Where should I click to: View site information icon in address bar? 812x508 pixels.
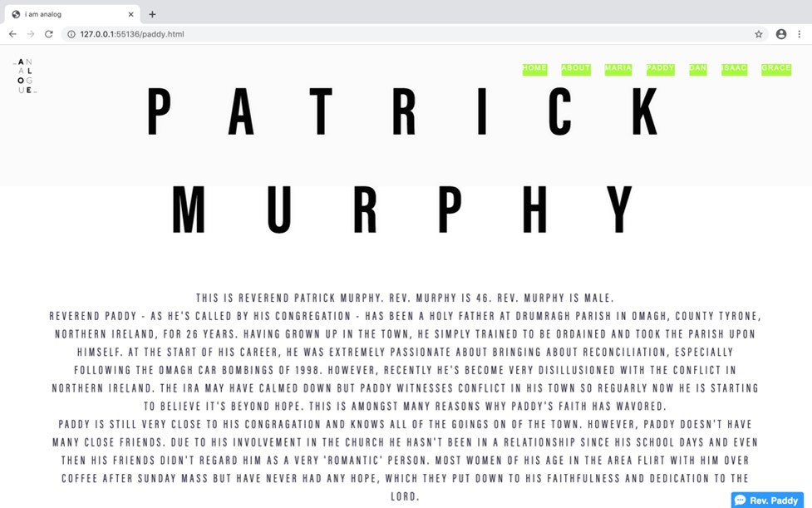(71, 34)
